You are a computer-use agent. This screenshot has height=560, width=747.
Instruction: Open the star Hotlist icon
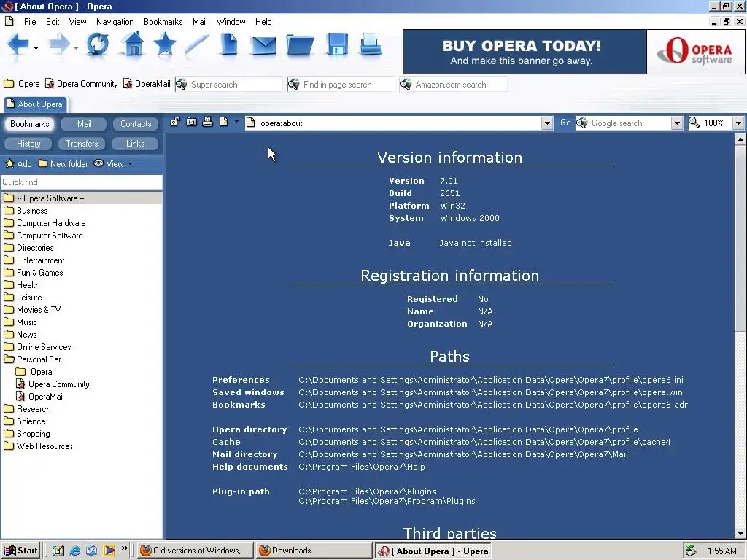click(164, 44)
